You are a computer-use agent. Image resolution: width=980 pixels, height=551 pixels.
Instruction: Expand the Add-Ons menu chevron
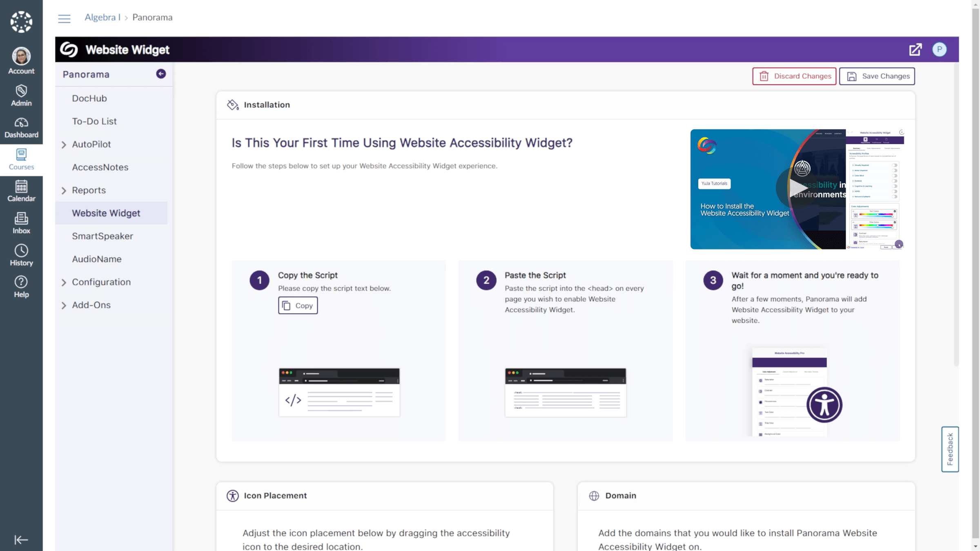64,306
